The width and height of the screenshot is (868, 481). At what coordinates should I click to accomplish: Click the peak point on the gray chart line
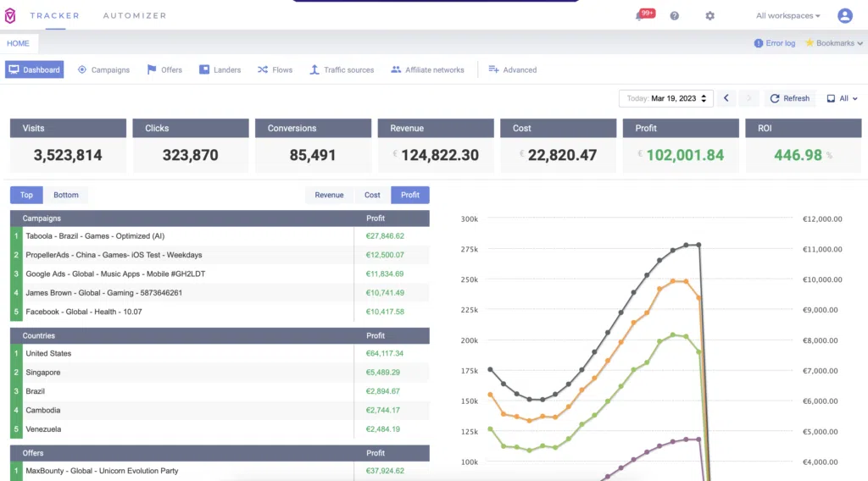(x=686, y=245)
